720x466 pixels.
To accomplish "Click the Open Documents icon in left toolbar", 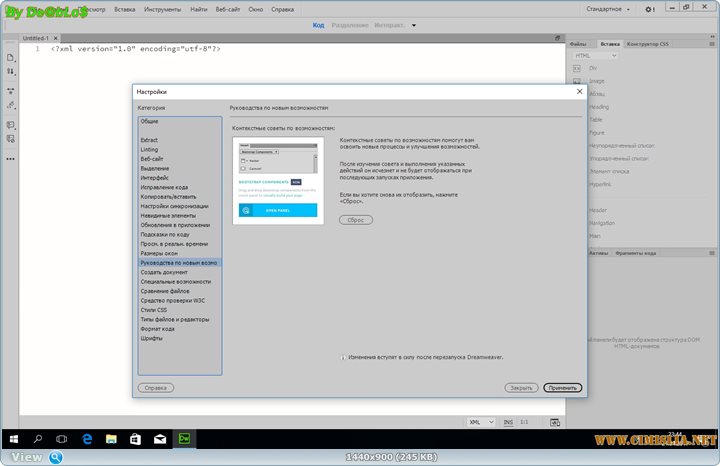I will (x=11, y=57).
